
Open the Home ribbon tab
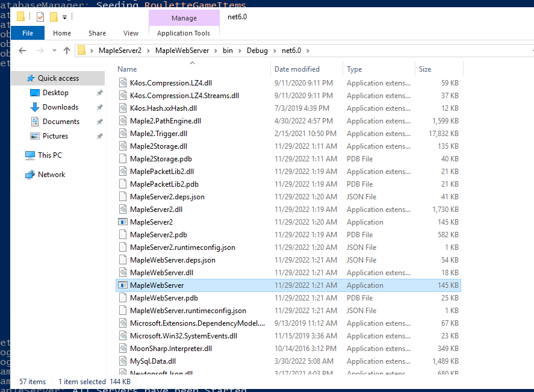click(x=62, y=33)
